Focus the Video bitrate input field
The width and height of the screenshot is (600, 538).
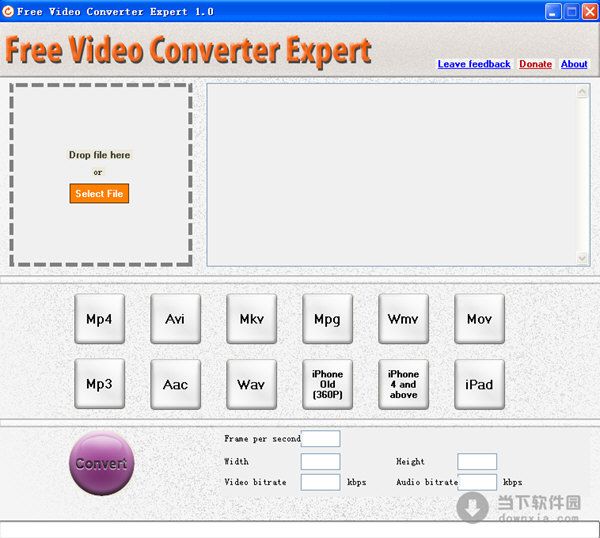(321, 482)
